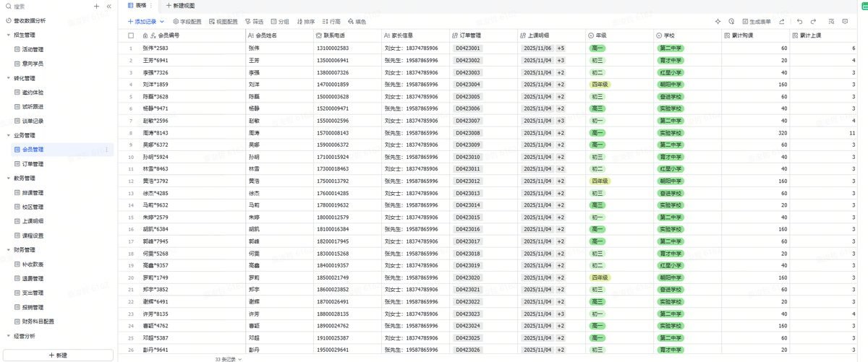
Task: Click the 生成表单 button
Action: point(756,22)
